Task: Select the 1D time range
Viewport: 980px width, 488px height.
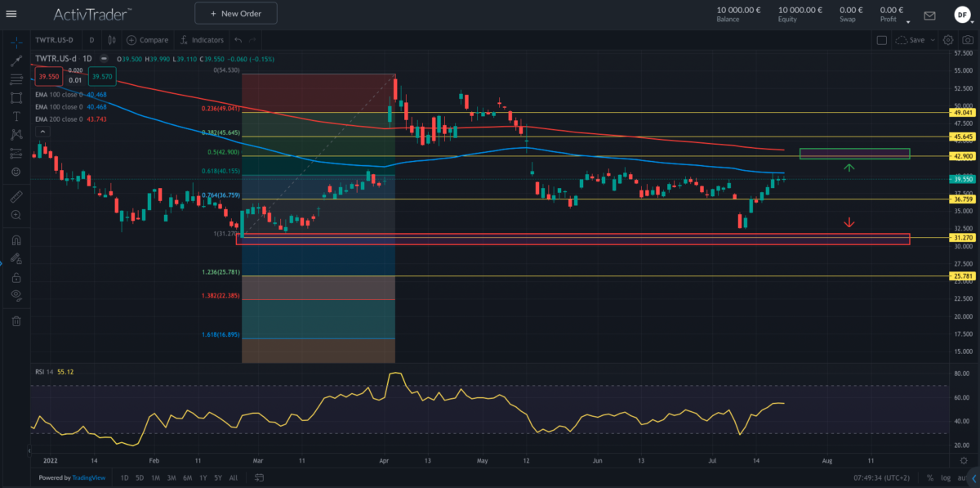Action: point(125,477)
